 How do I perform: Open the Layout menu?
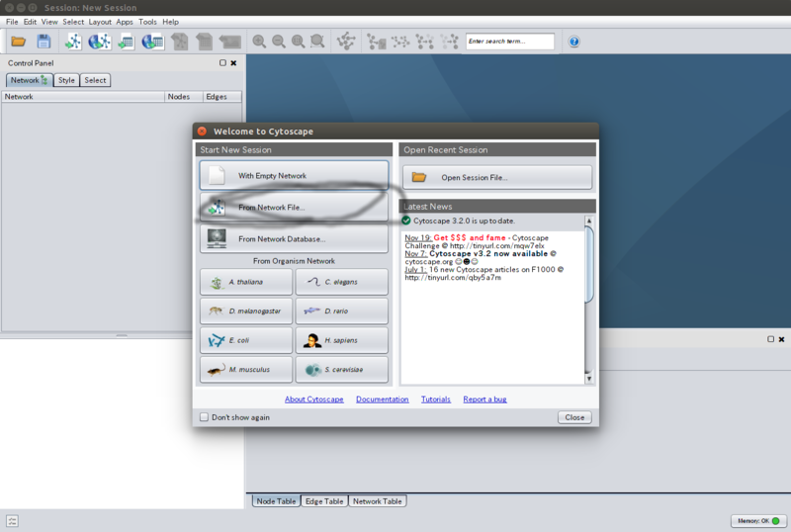point(100,22)
